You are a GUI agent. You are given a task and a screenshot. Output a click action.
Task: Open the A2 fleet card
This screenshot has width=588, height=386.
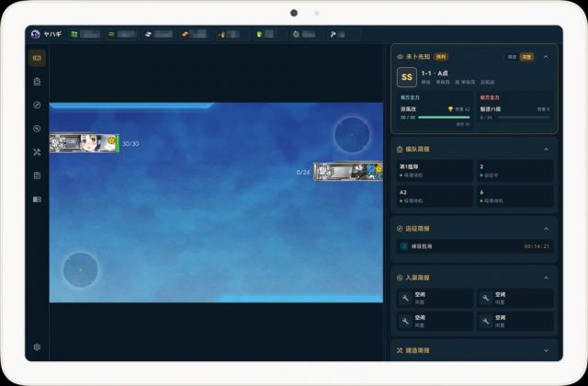[435, 196]
